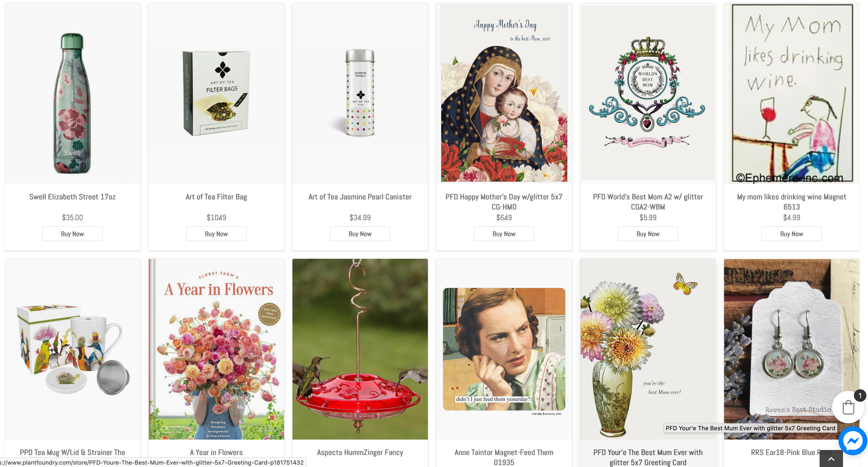Viewport: 868px width, 467px height.
Task: Open the Swell Elizabeth Street 17oz title link
Action: (x=72, y=196)
